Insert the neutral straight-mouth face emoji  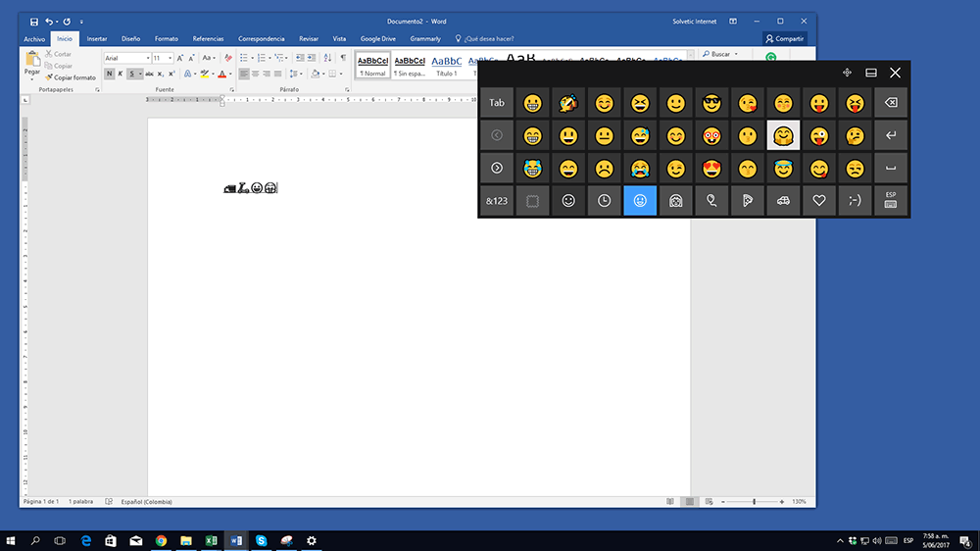604,135
